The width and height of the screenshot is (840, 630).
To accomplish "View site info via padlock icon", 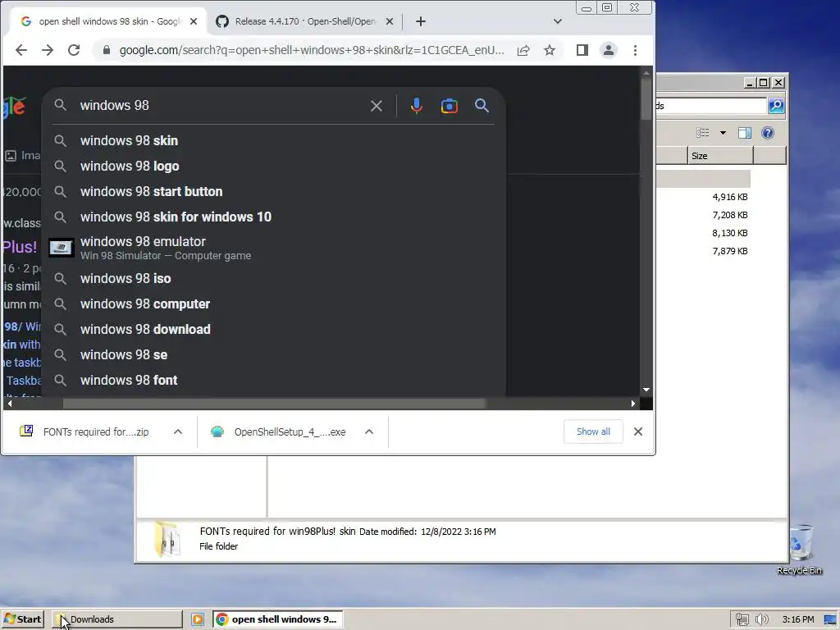I will coord(106,50).
